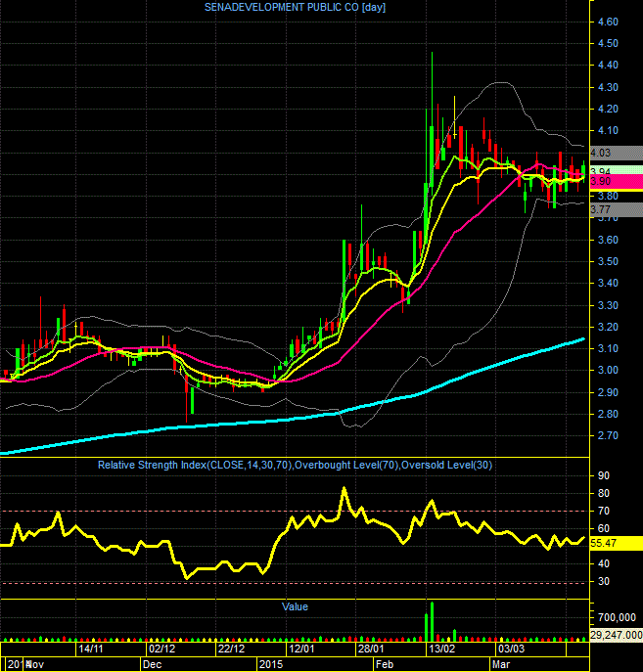Click the tallest green volume bar

tap(432, 621)
